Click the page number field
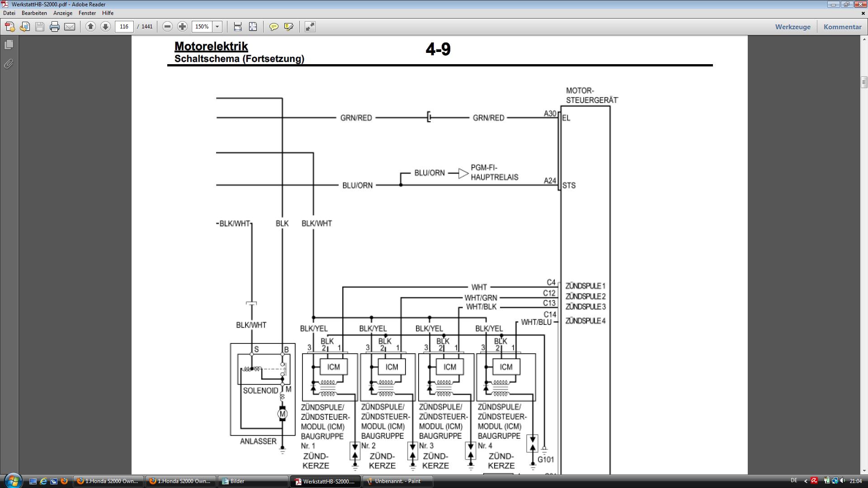This screenshot has height=488, width=868. point(124,27)
